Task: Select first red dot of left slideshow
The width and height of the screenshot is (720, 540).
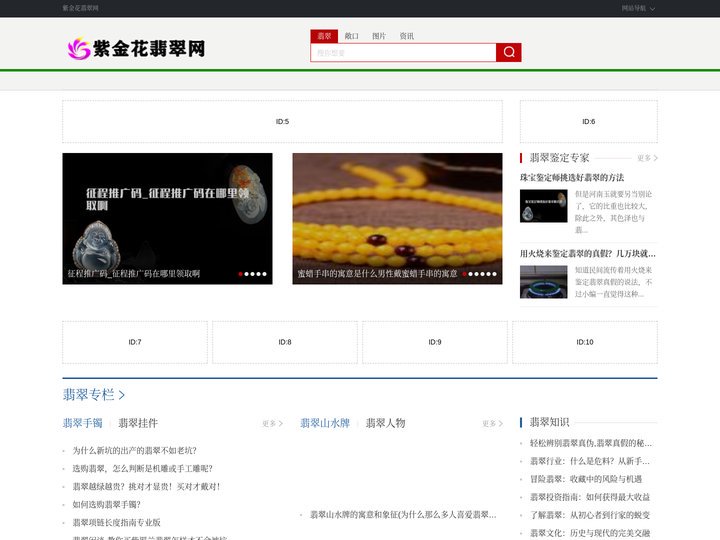Action: point(241,274)
